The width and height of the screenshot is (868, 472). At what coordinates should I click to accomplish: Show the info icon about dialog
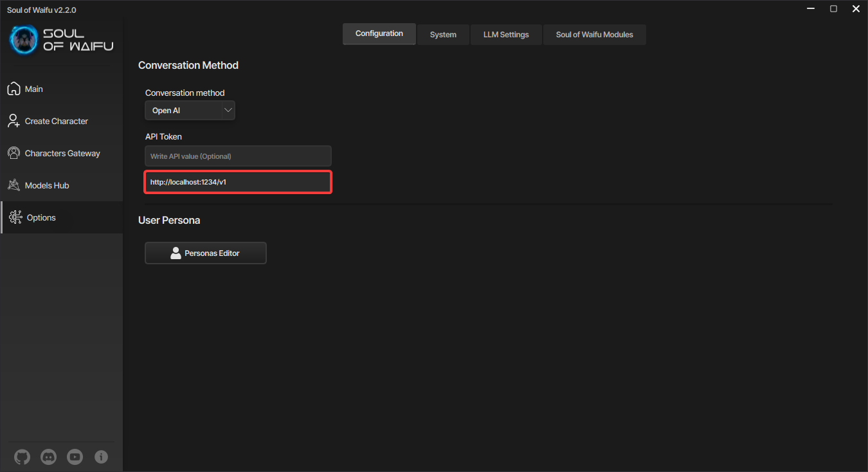(101, 457)
